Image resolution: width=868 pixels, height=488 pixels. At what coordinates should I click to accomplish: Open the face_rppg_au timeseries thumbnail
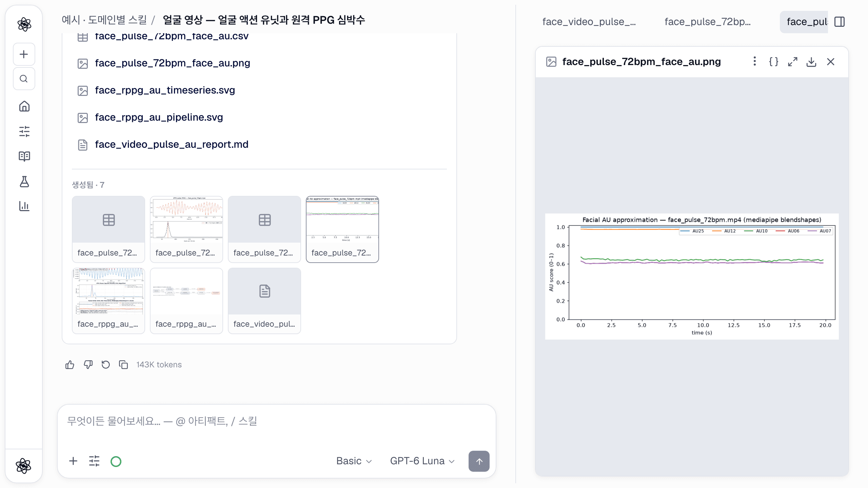click(x=108, y=301)
